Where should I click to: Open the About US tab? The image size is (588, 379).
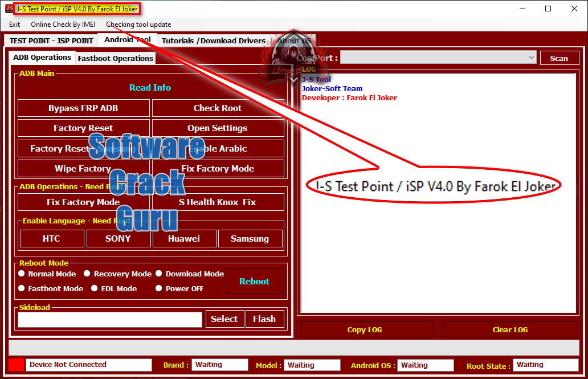(295, 40)
